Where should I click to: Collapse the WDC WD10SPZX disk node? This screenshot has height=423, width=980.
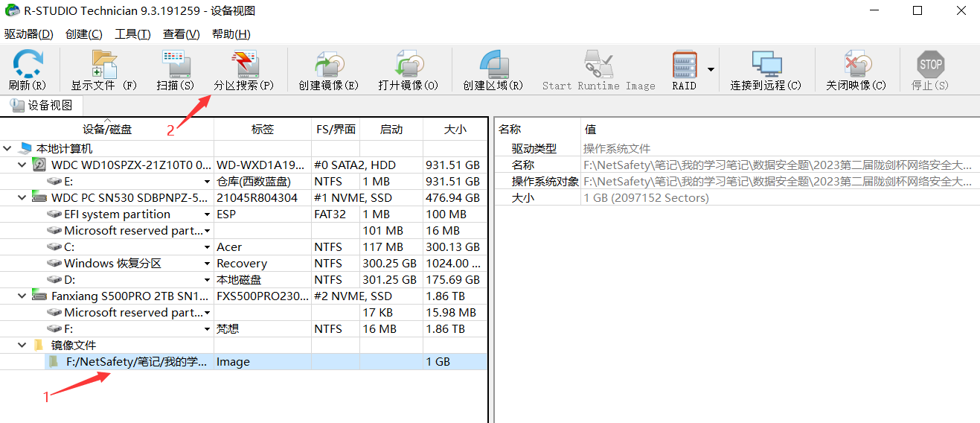[22, 165]
